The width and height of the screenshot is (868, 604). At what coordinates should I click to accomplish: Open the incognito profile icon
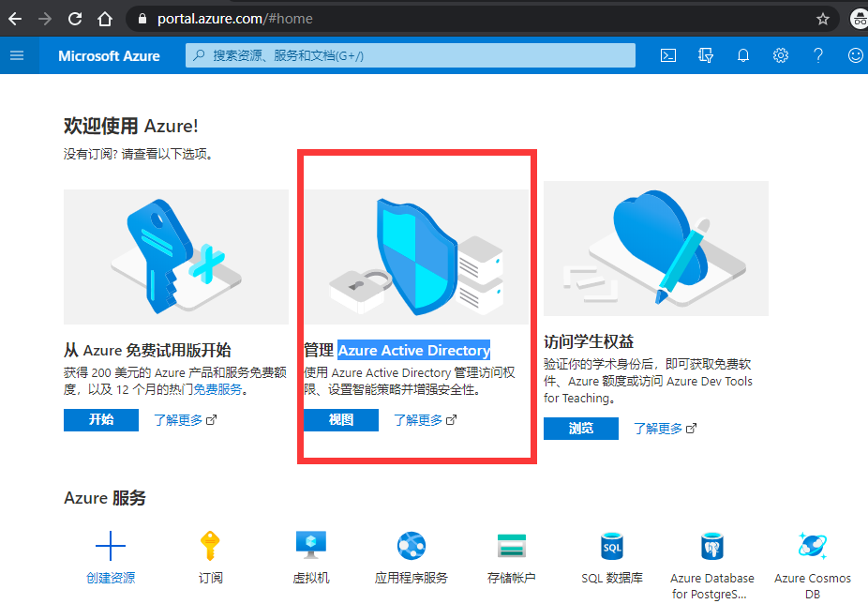(x=860, y=19)
